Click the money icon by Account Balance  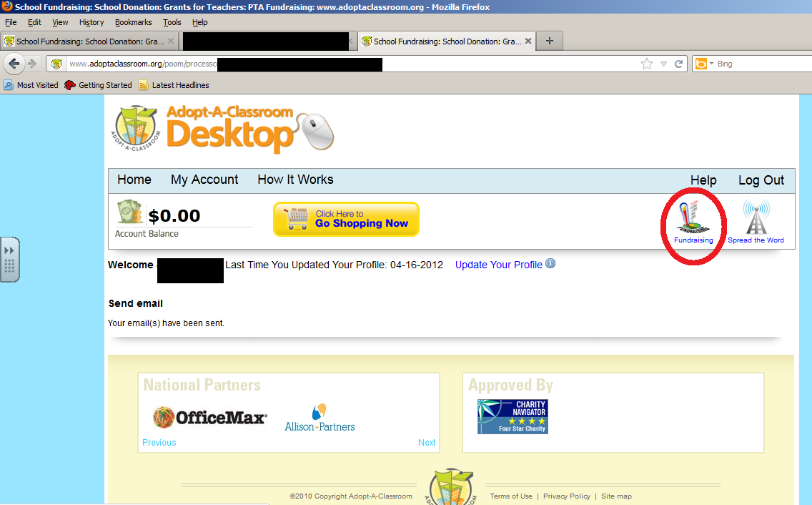pos(130,212)
